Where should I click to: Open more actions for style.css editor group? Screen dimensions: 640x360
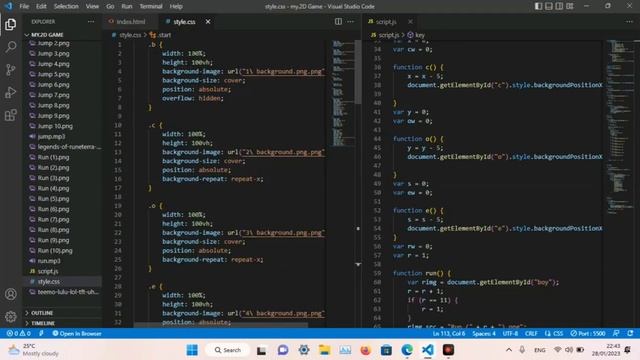[x=351, y=22]
